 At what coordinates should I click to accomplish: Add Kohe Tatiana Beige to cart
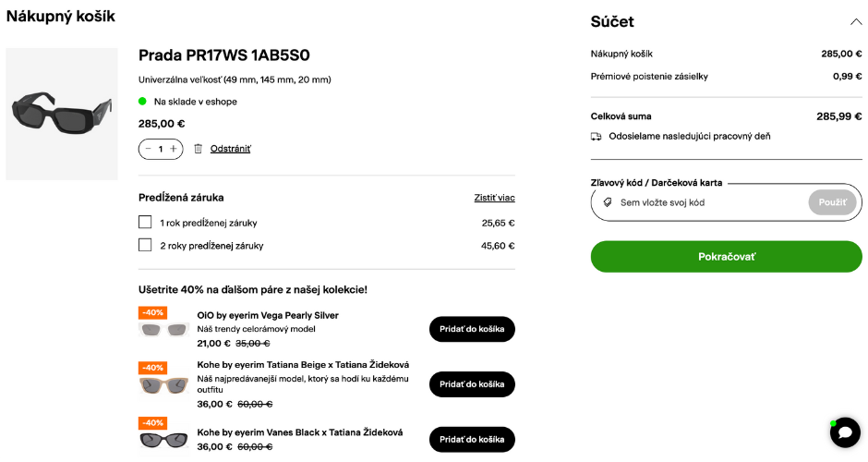tap(471, 384)
